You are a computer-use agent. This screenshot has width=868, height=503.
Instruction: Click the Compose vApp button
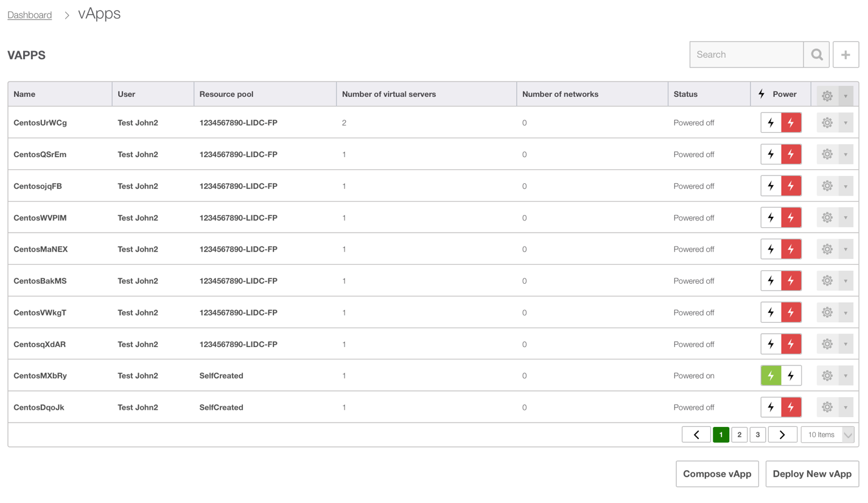click(717, 474)
